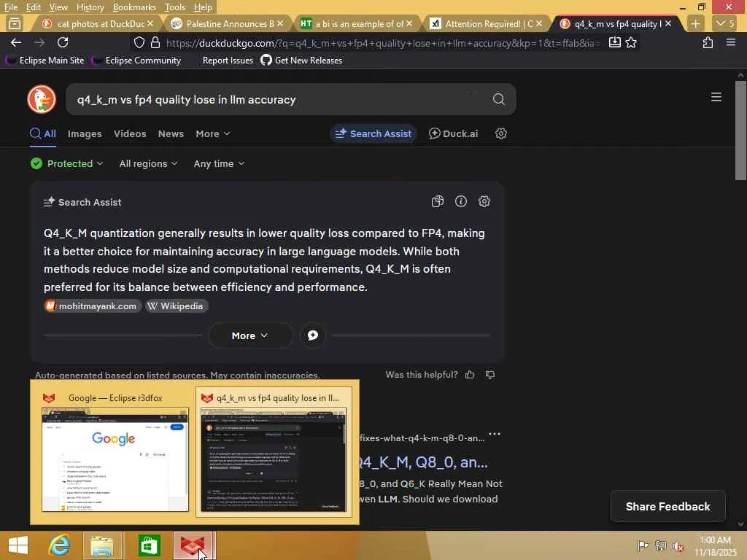Click the padlock site info icon

[x=155, y=43]
